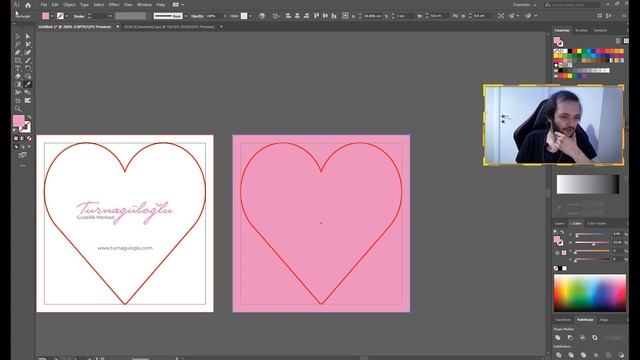Switch to the Swatches panel tab

[562, 31]
